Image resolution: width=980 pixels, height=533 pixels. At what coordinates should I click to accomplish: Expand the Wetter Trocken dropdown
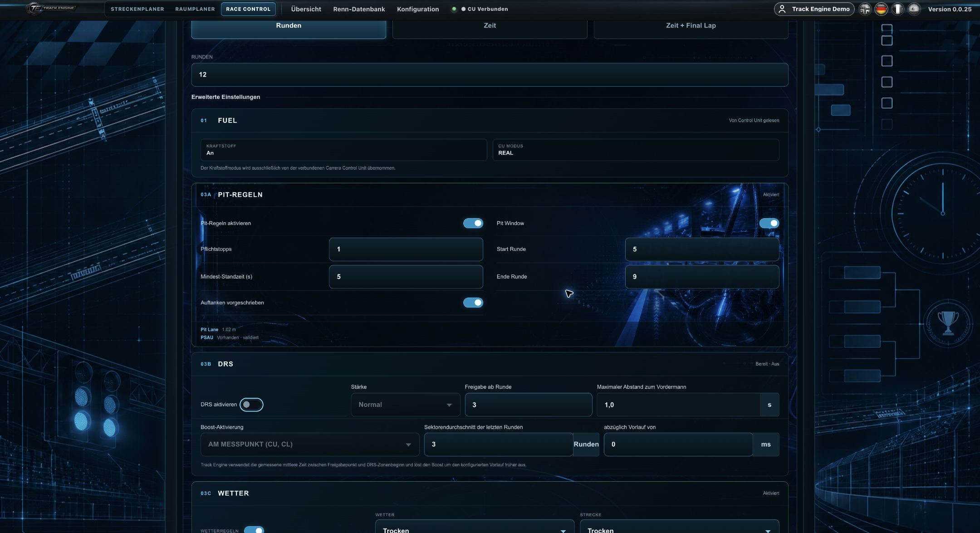pos(475,527)
